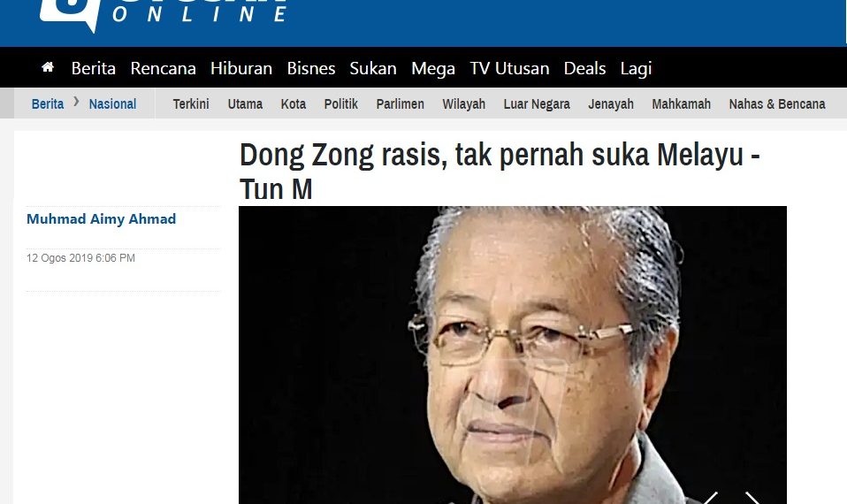Open the Rencana section
Screen dimensions: 847x504
click(164, 68)
